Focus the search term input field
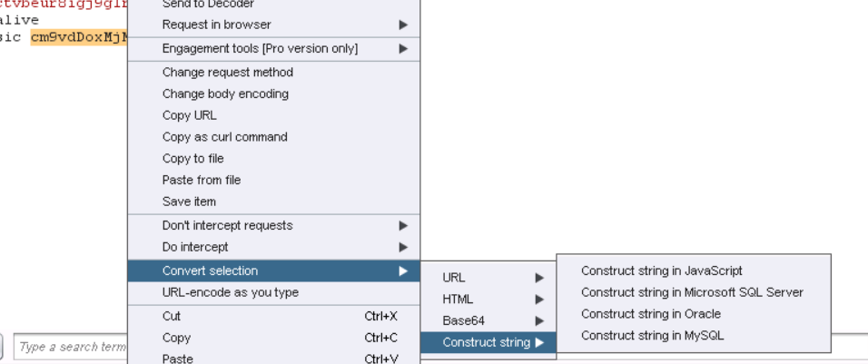This screenshot has height=364, width=868. (71, 347)
